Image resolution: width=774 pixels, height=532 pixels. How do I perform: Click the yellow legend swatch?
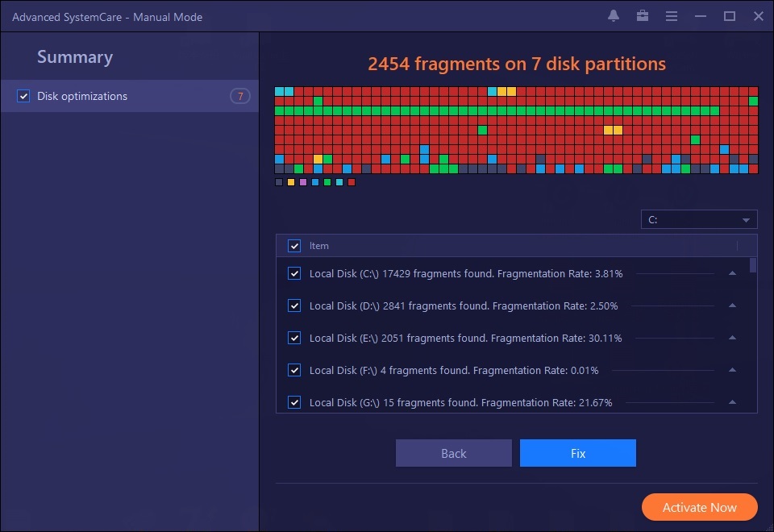tap(291, 182)
